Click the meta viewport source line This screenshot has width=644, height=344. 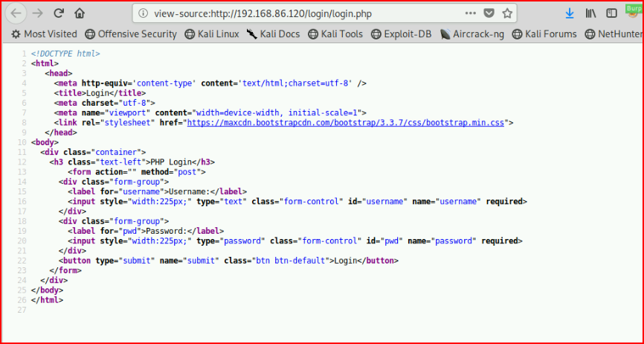point(210,112)
